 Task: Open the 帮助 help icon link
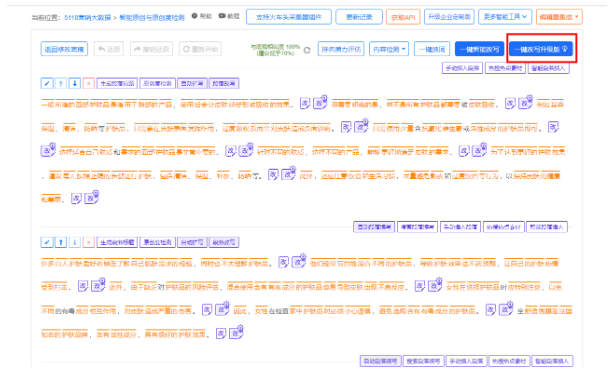click(202, 16)
